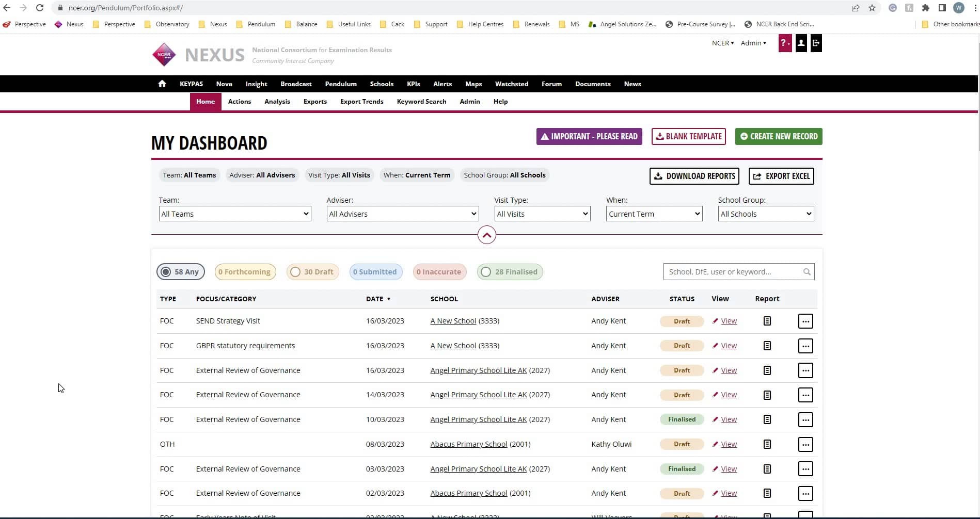Select the 30 Draft status filter
This screenshot has width=980, height=519.
[312, 272]
